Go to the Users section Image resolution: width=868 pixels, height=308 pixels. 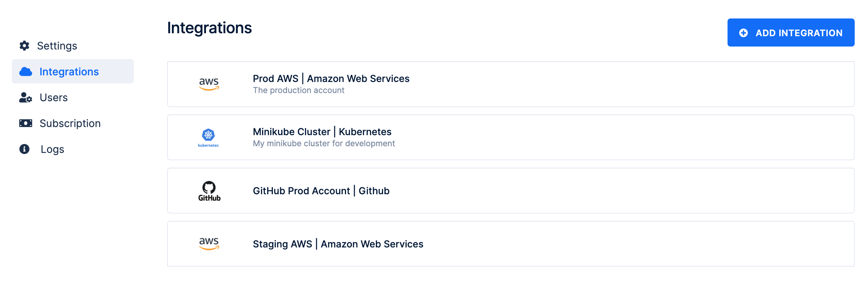click(x=54, y=97)
